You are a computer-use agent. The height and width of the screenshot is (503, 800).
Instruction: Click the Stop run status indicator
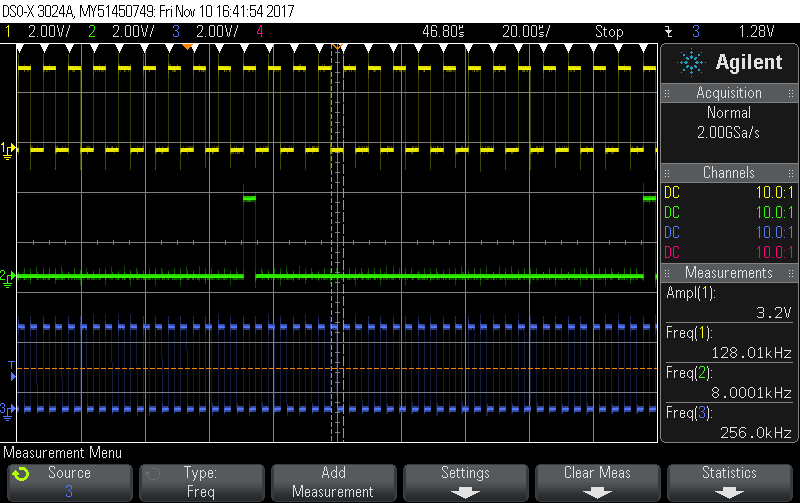tap(609, 32)
